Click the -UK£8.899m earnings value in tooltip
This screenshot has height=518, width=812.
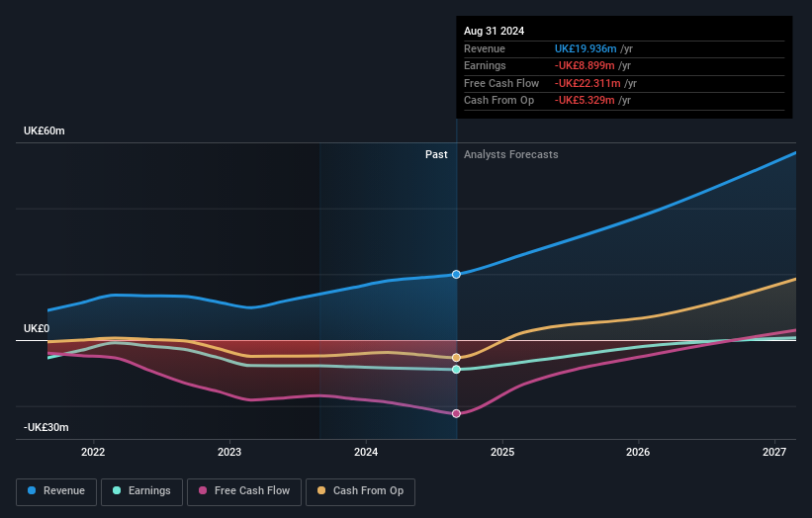[x=585, y=65]
